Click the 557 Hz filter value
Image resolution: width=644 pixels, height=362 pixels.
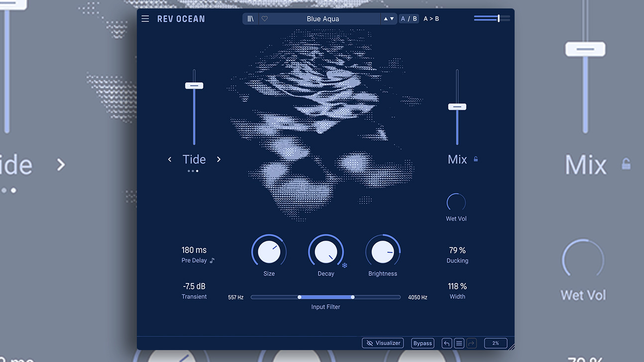click(236, 297)
